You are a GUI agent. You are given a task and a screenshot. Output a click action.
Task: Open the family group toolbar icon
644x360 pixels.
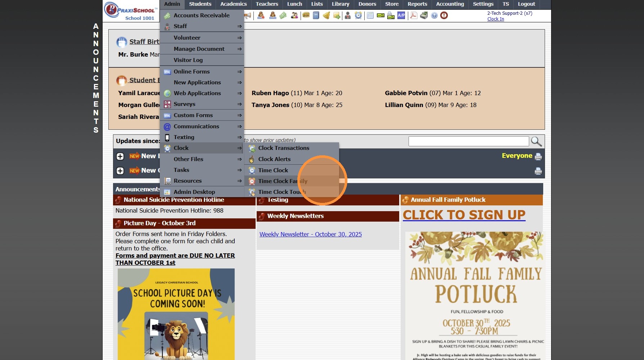(294, 15)
